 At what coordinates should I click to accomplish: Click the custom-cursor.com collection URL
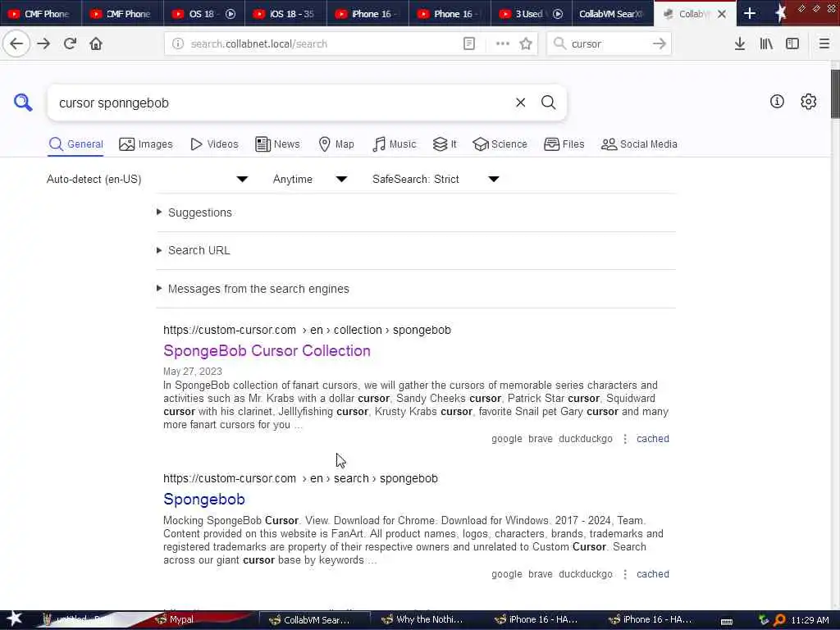point(307,330)
